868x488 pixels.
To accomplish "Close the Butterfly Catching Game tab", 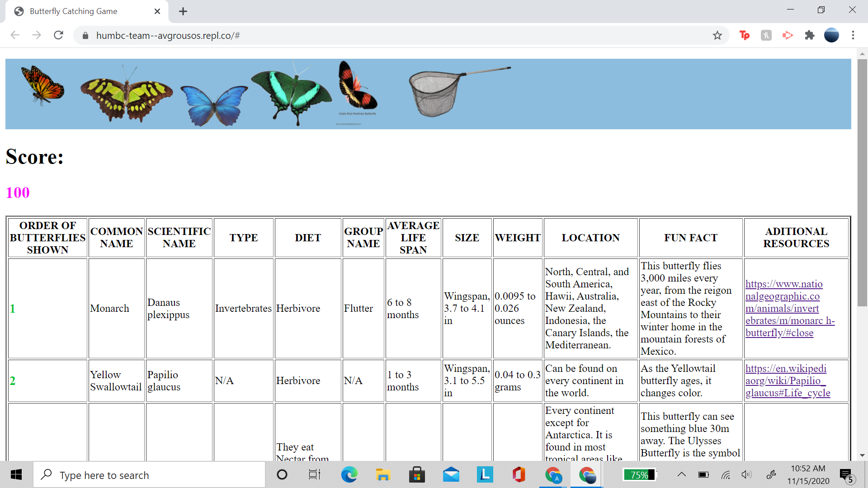I will pos(157,11).
